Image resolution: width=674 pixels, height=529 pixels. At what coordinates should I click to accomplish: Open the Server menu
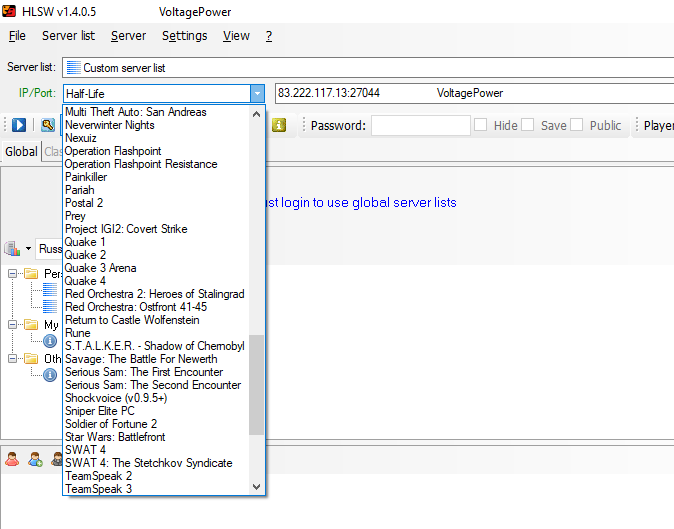(129, 36)
